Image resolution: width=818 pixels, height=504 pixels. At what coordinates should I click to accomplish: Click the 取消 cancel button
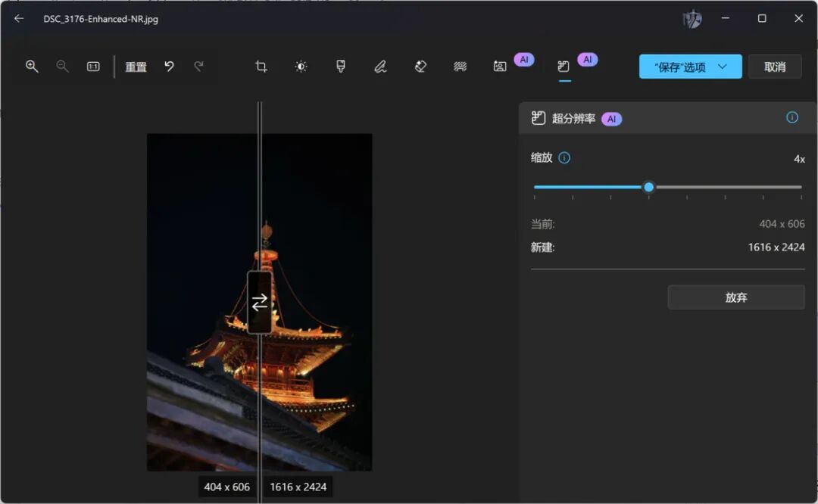click(x=775, y=67)
